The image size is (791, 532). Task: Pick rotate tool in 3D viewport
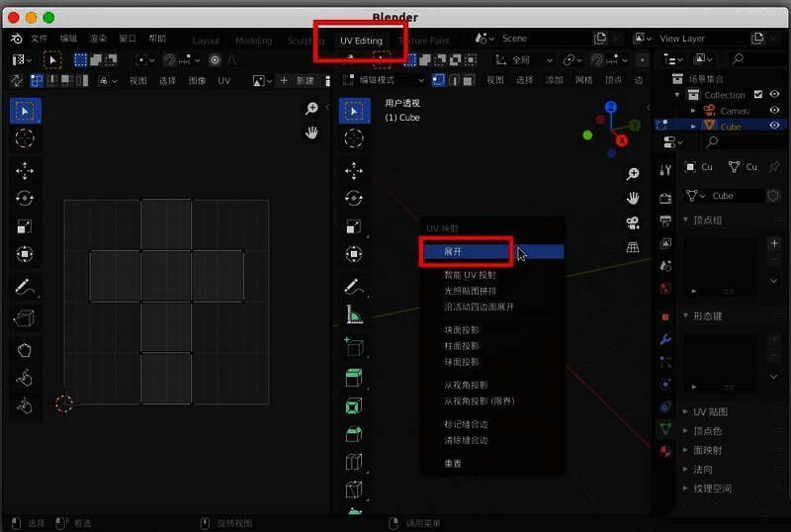(354, 199)
